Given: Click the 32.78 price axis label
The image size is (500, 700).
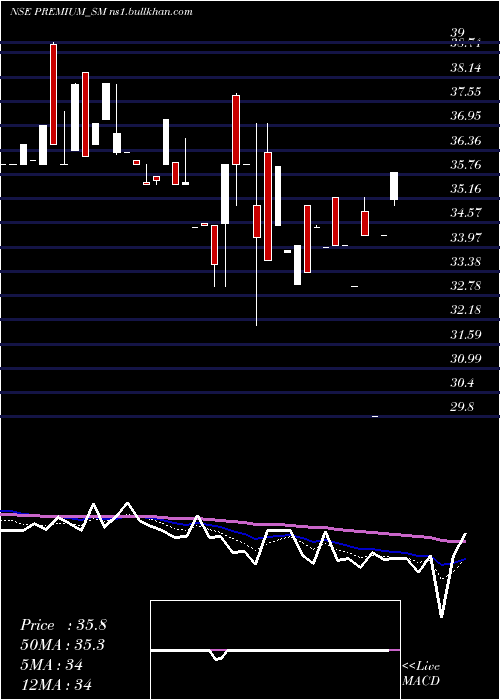Looking at the screenshot, I should click(466, 286).
